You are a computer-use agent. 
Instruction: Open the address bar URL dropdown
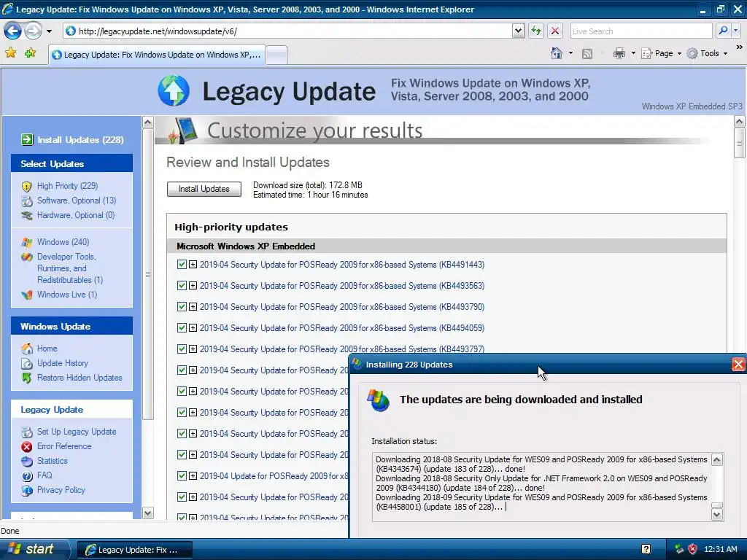pyautogui.click(x=519, y=31)
